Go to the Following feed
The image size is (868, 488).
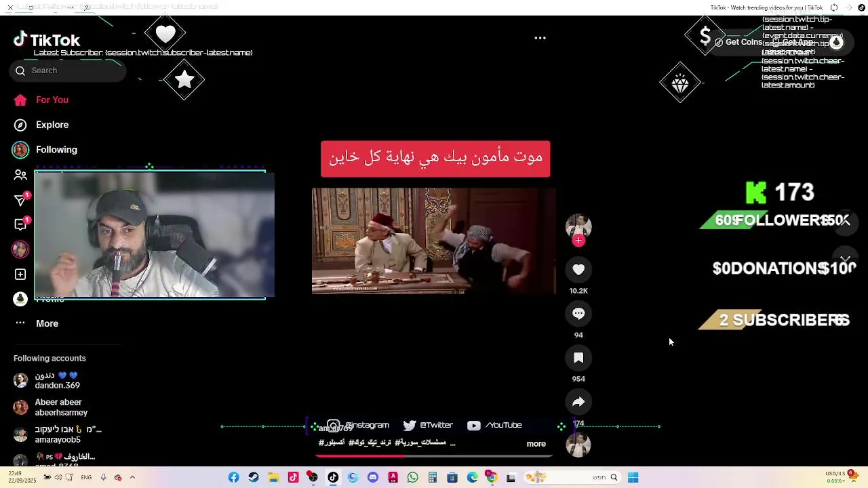pyautogui.click(x=45, y=150)
